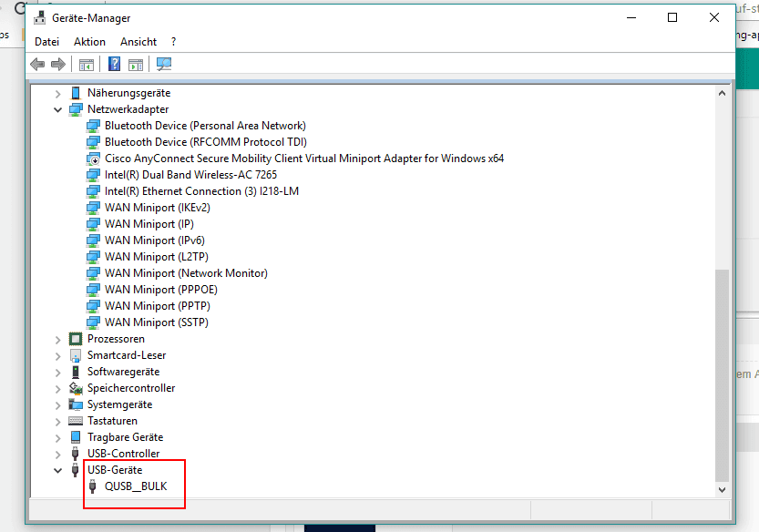
Task: Click the Systemgeräte icon
Action: pyautogui.click(x=76, y=404)
